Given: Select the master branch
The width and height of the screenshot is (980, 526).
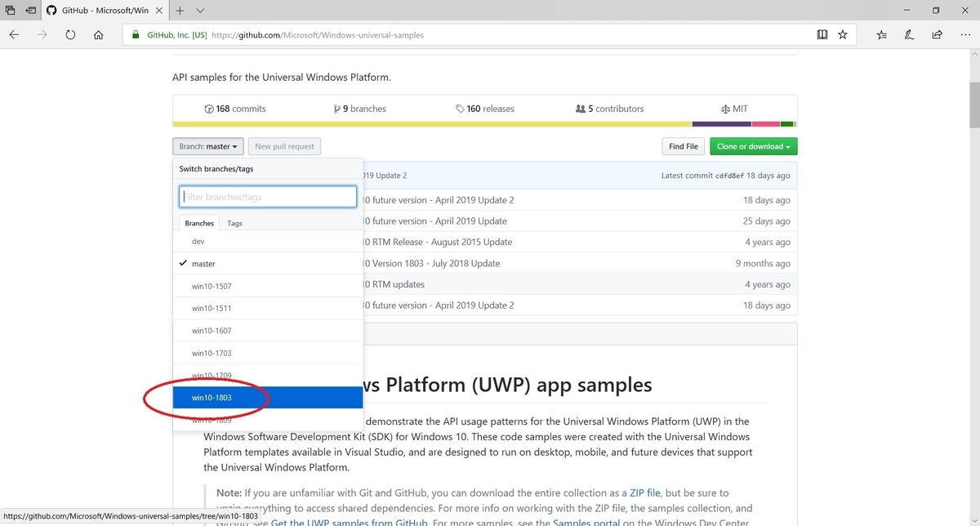Looking at the screenshot, I should tap(268, 264).
